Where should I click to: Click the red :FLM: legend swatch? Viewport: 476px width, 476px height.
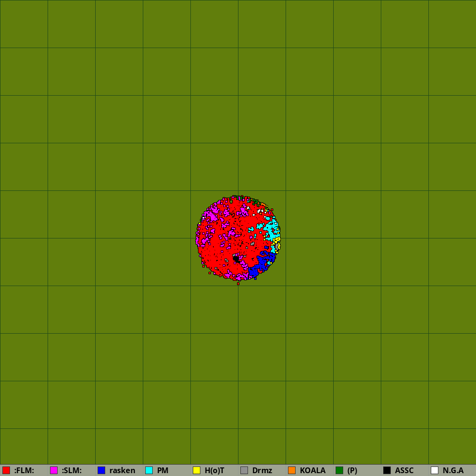[x=6, y=470]
